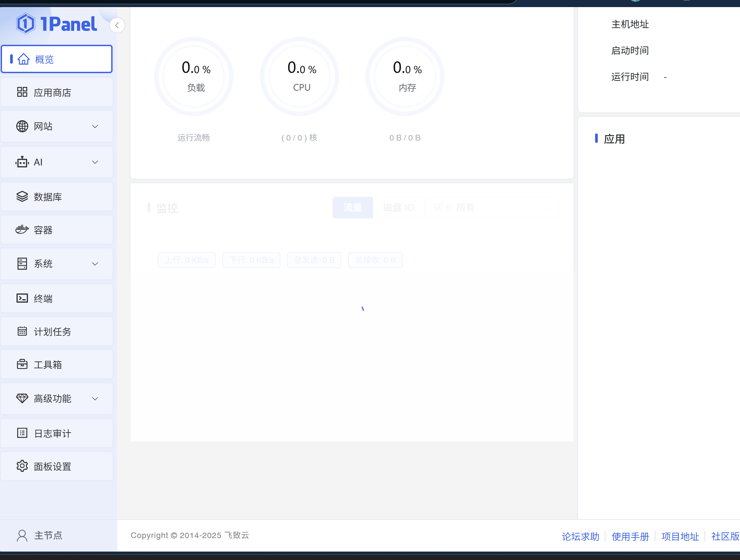This screenshot has width=740, height=560.
Task: Select the Traffic monitor tab
Action: (x=352, y=208)
